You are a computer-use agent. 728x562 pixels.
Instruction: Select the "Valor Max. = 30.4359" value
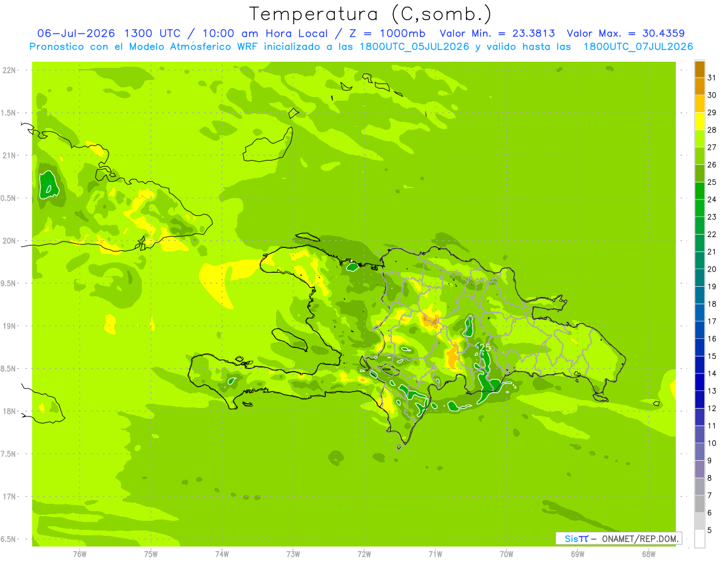pos(625,33)
